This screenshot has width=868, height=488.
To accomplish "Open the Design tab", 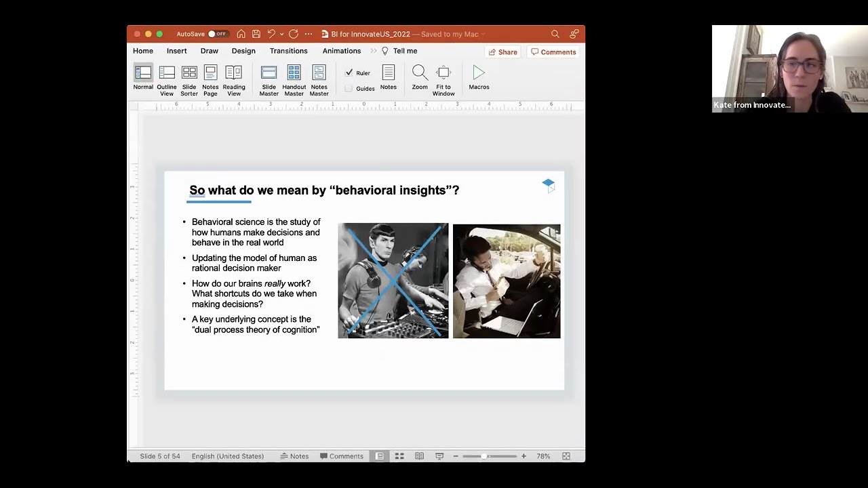I will [243, 51].
